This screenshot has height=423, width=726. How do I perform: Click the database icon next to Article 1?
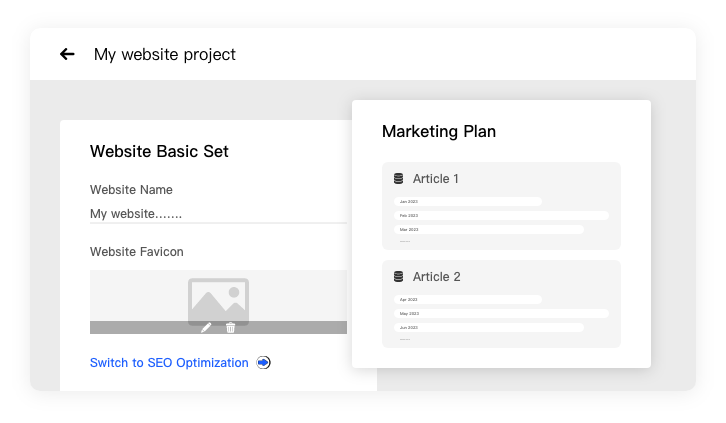click(398, 179)
